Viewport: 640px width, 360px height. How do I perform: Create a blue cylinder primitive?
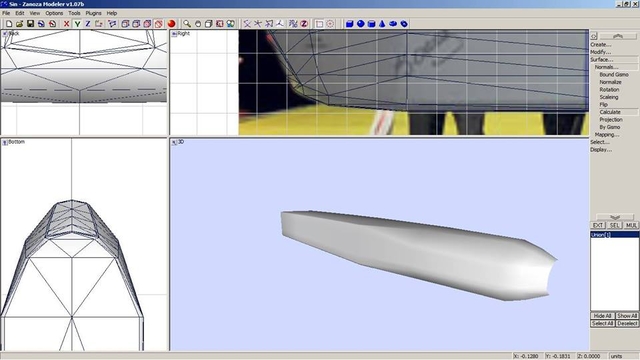pos(371,24)
